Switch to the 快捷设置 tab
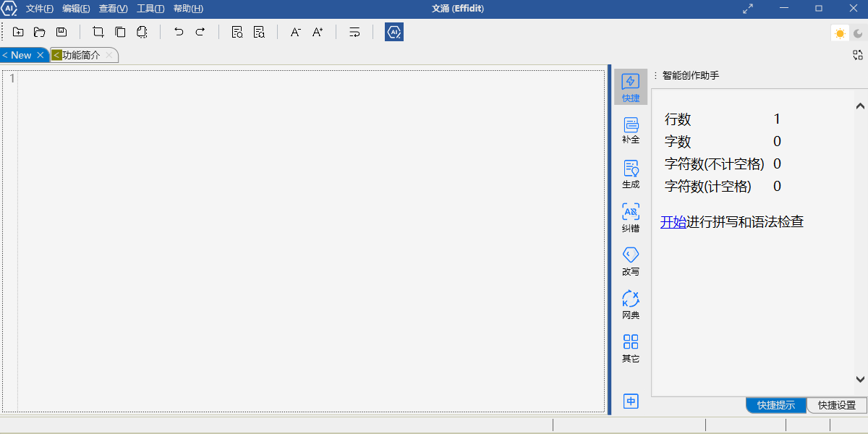Viewport: 868px width, 434px height. point(837,405)
